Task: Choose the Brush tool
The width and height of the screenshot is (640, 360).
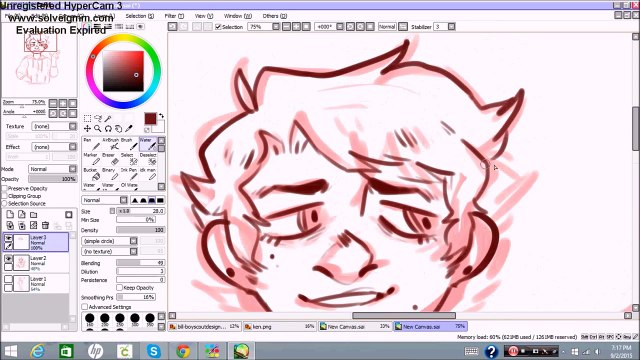Action: 129,144
